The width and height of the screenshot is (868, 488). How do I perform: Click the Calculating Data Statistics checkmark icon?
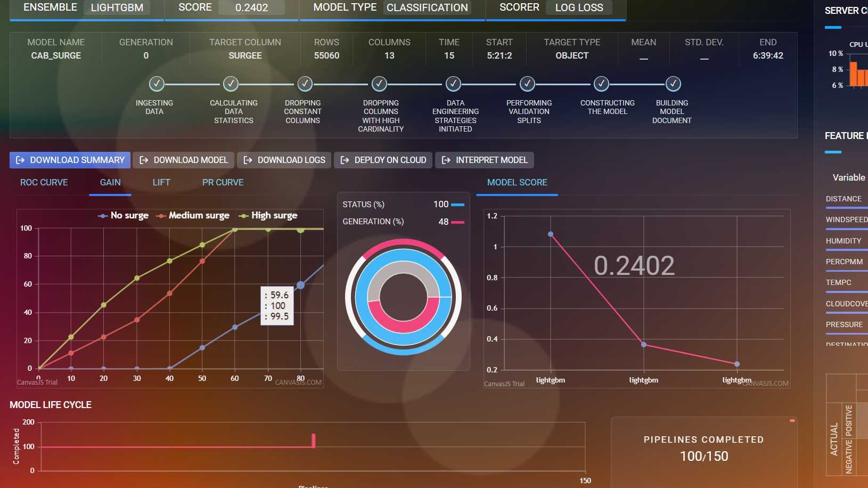tap(231, 84)
